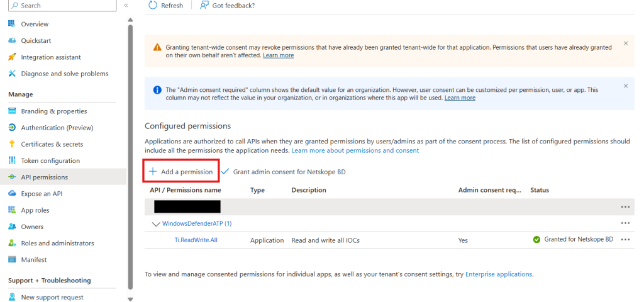Open more options for WindowsDefenderATP row
The width and height of the screenshot is (644, 302).
point(625,223)
